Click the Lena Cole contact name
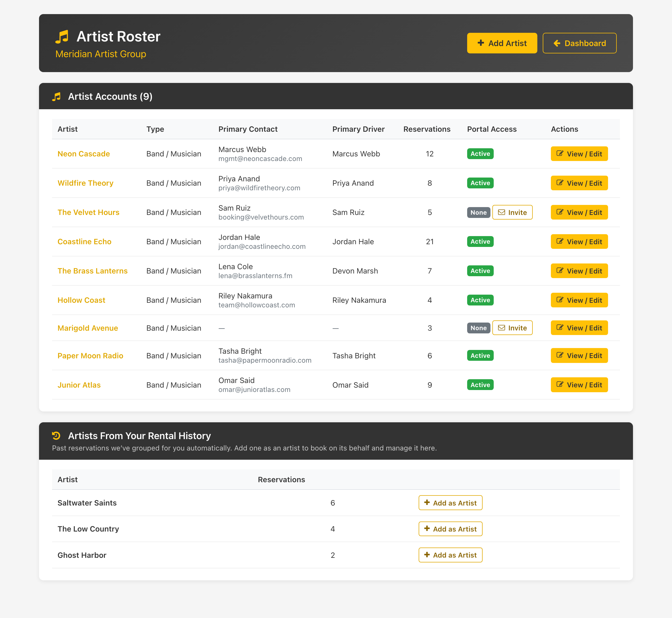672x618 pixels. coord(235,266)
